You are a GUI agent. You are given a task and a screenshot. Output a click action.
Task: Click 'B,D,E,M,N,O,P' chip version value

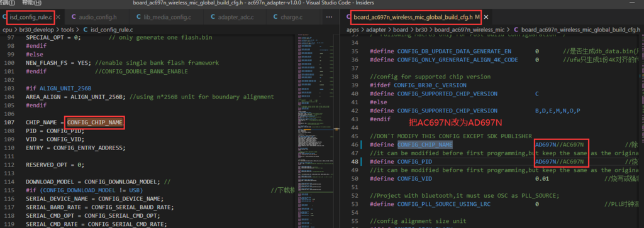557,111
